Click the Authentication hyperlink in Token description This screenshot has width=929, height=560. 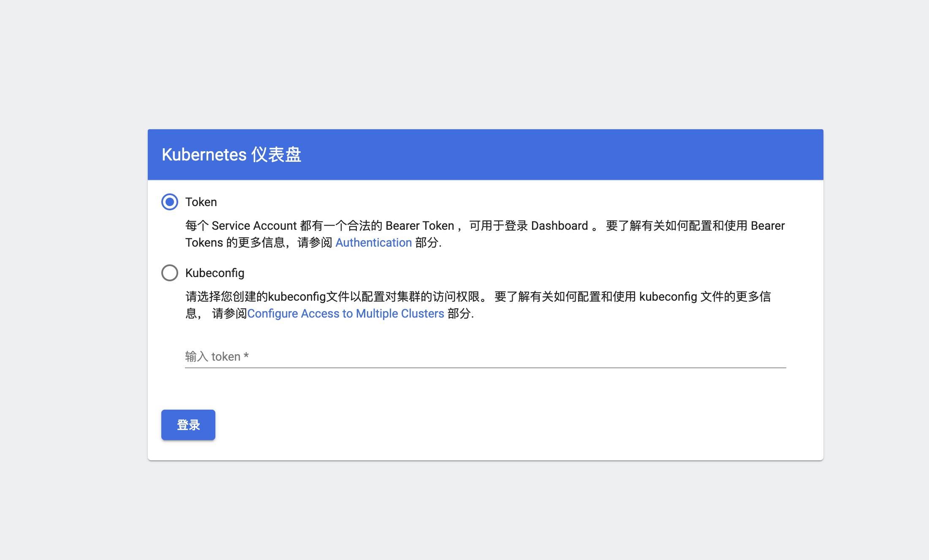[x=373, y=242]
